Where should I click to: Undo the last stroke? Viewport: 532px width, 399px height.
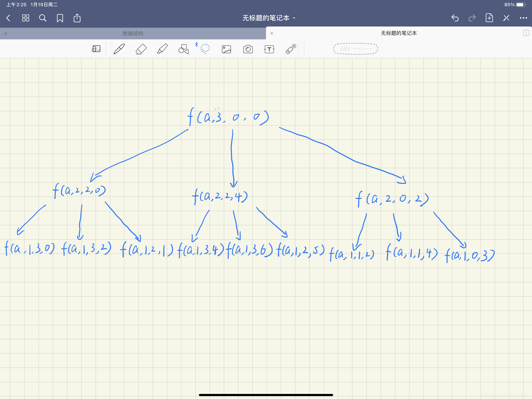point(455,18)
